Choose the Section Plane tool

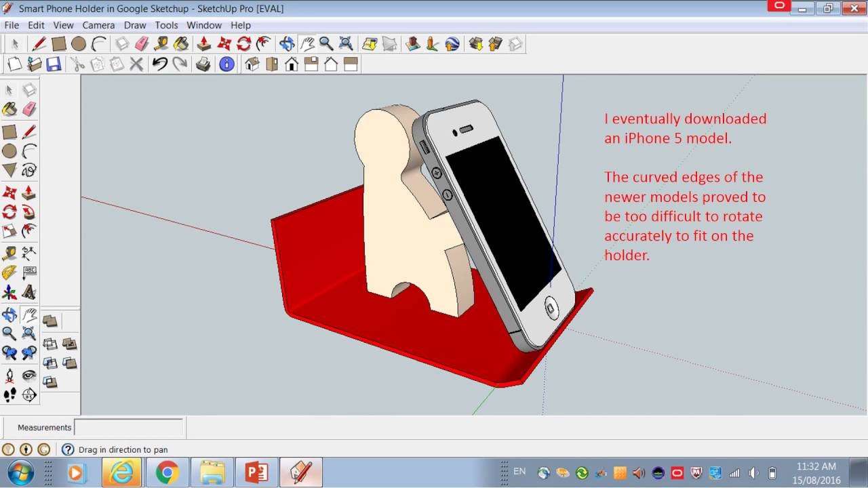(x=29, y=395)
